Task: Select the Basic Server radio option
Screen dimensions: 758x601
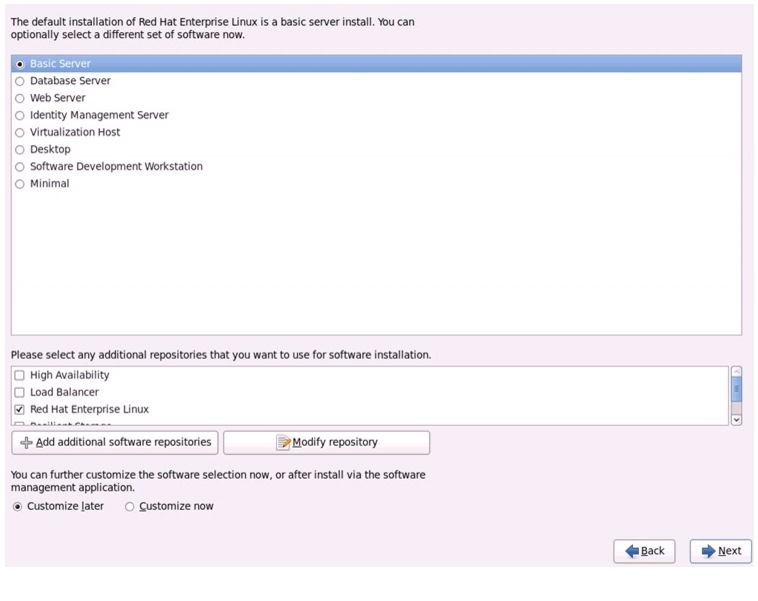Action: coord(20,64)
